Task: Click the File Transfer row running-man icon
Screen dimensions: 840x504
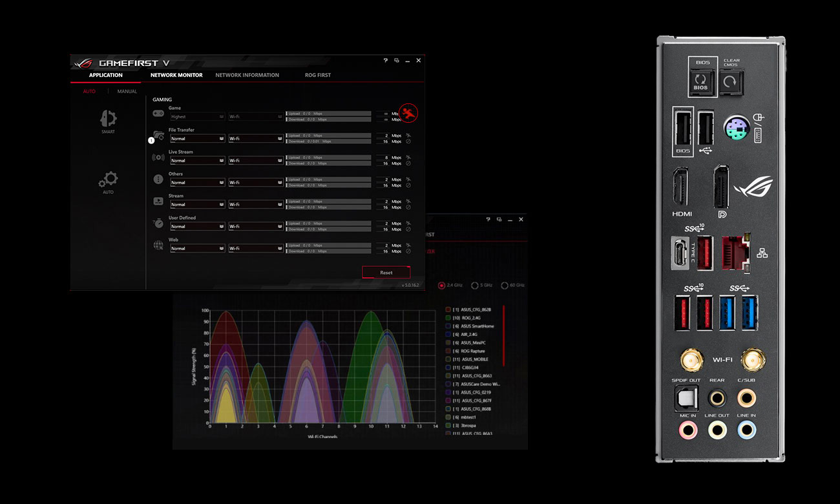Action: tap(408, 135)
